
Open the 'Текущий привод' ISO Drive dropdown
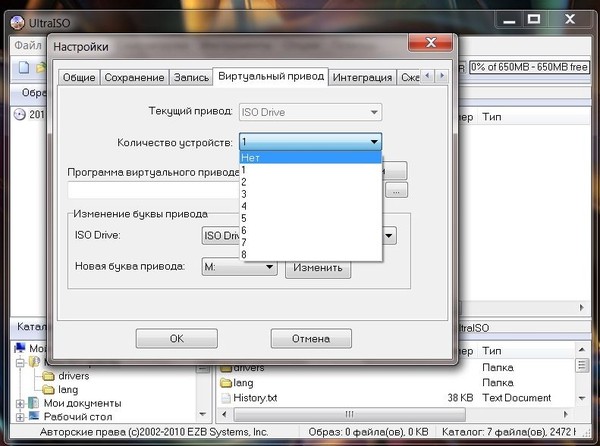tap(310, 112)
